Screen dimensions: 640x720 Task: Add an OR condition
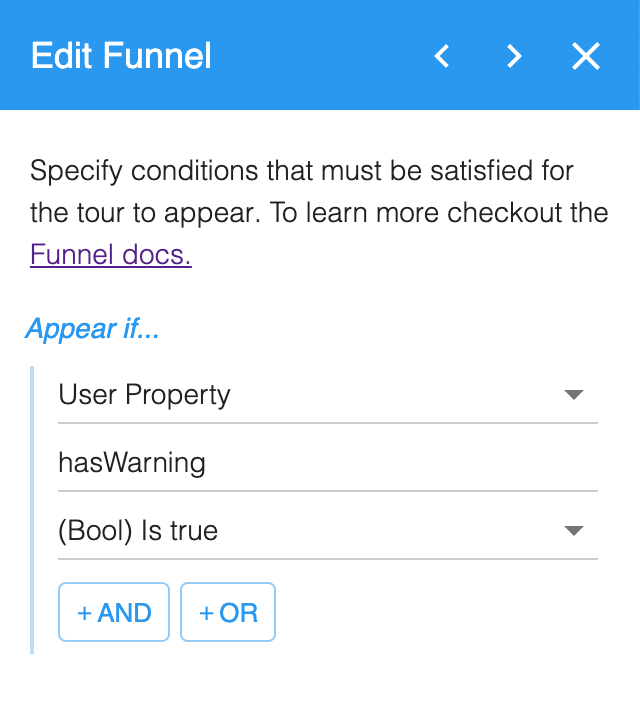(x=228, y=612)
